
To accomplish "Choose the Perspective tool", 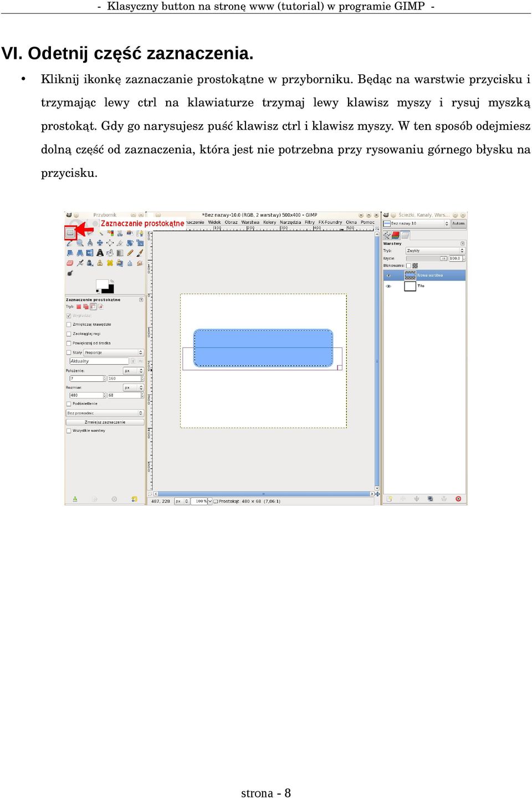I will (x=80, y=253).
